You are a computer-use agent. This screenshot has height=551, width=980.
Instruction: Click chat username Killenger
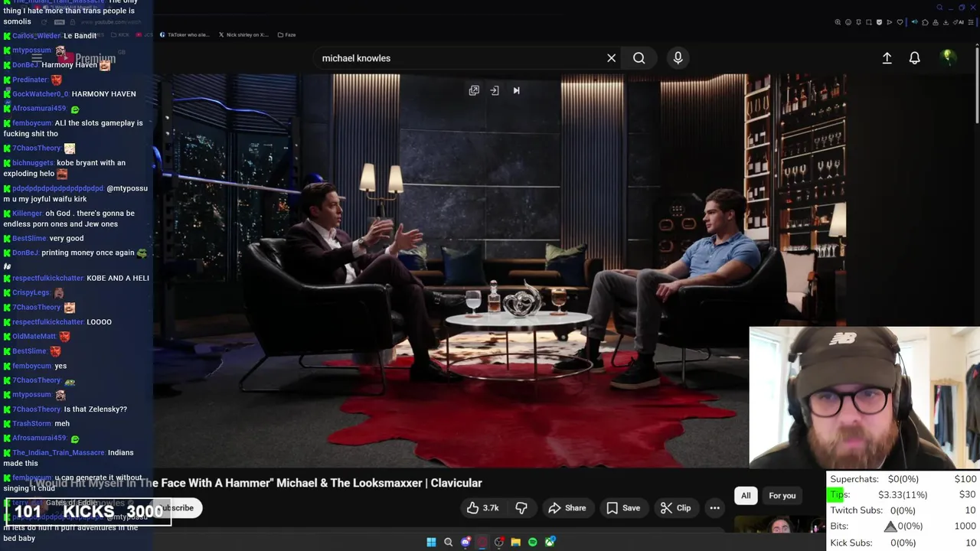pyautogui.click(x=27, y=214)
